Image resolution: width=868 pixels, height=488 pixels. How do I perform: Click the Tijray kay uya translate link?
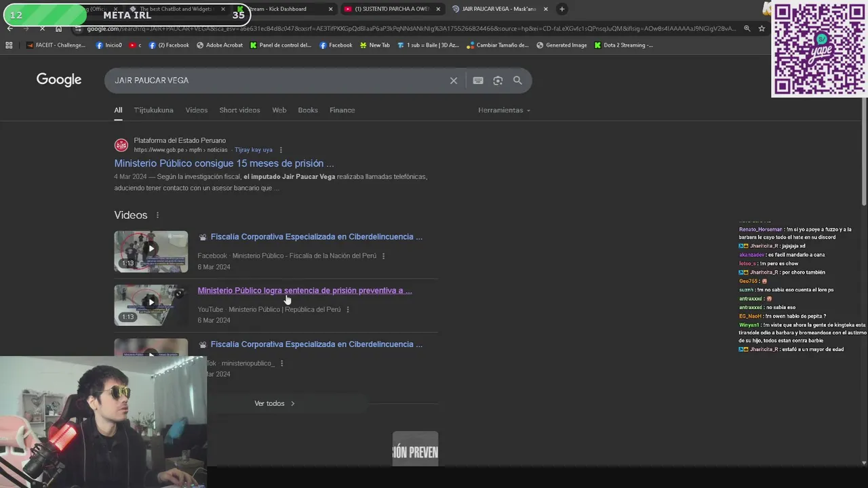[254, 150]
